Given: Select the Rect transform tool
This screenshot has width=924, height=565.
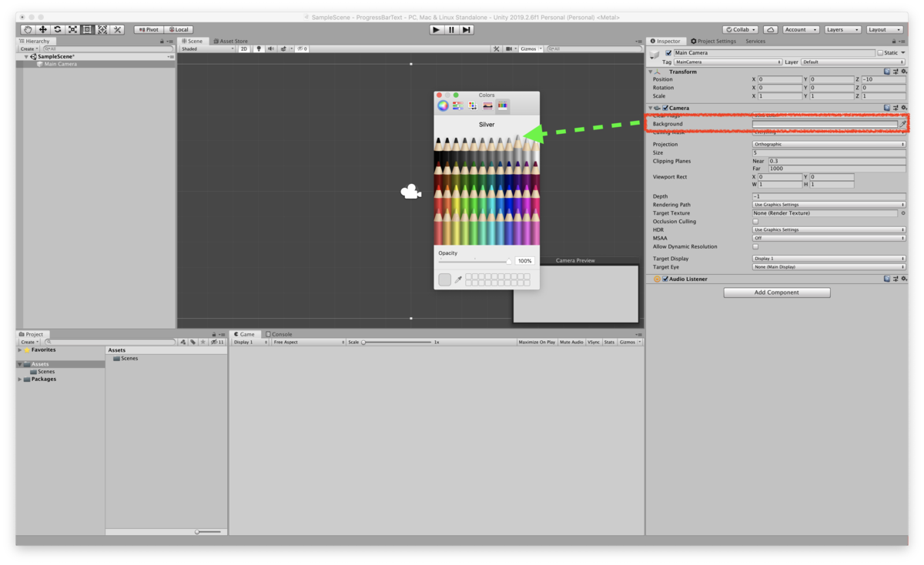Looking at the screenshot, I should click(87, 29).
